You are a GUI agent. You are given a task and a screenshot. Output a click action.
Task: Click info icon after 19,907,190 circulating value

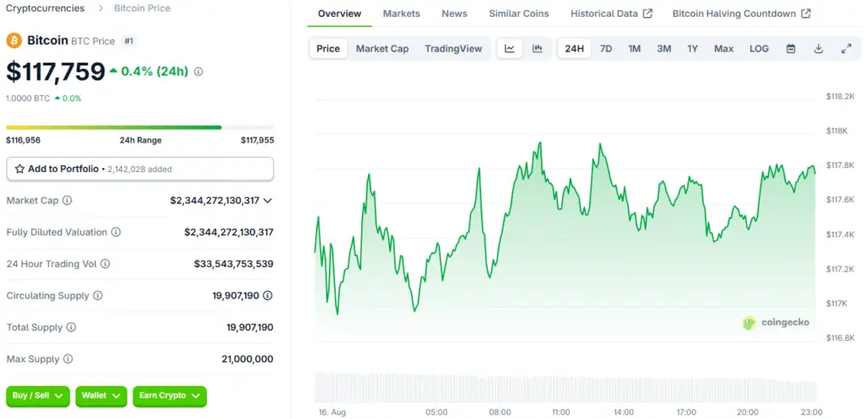(267, 296)
